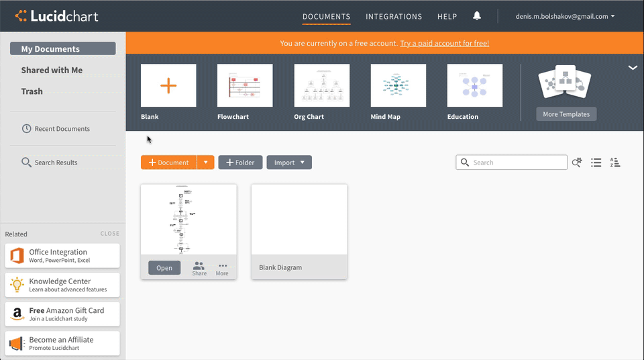This screenshot has height=360, width=644.
Task: Switch to list view icon
Action: pos(596,163)
